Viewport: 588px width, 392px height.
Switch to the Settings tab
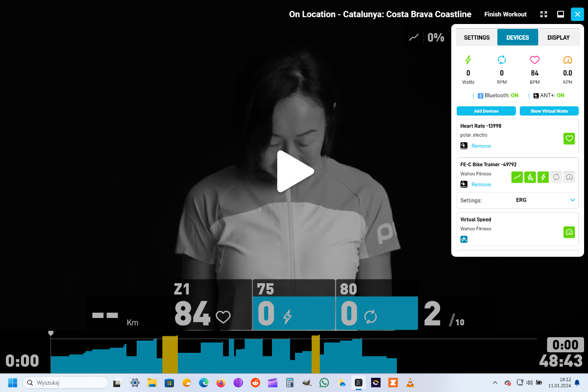click(x=476, y=38)
